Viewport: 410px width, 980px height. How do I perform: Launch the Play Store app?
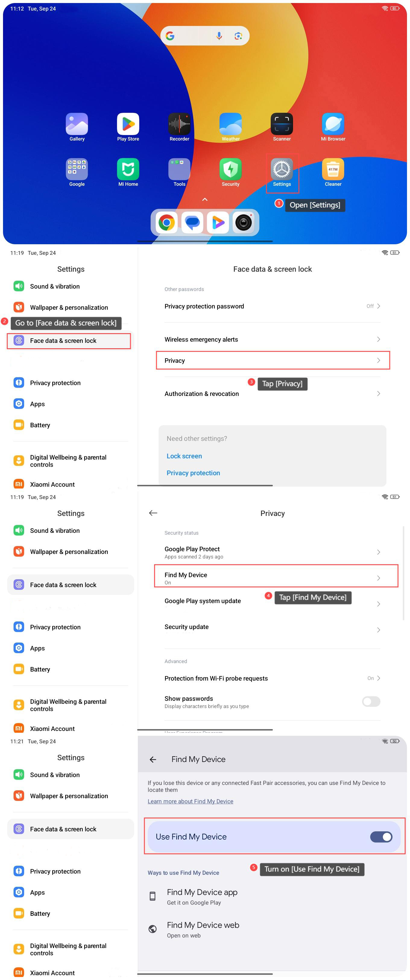tap(128, 124)
